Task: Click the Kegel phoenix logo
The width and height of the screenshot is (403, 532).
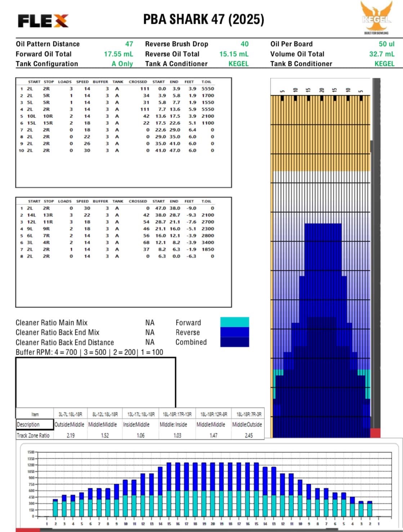Action: [x=376, y=17]
